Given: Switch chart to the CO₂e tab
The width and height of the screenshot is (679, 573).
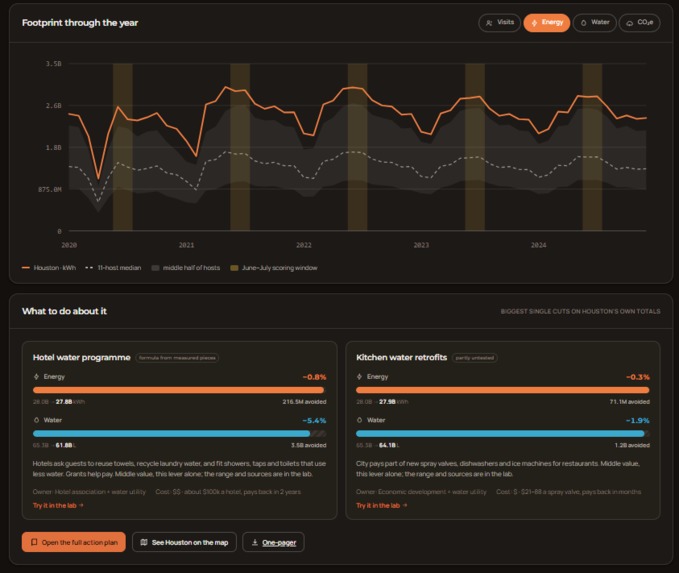Looking at the screenshot, I should pos(640,23).
